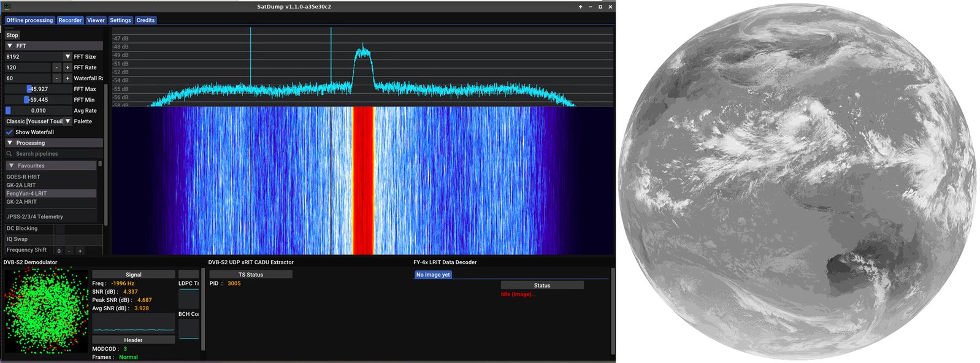This screenshot has width=980, height=363.
Task: Switch to the Viewer tab
Action: [x=96, y=20]
